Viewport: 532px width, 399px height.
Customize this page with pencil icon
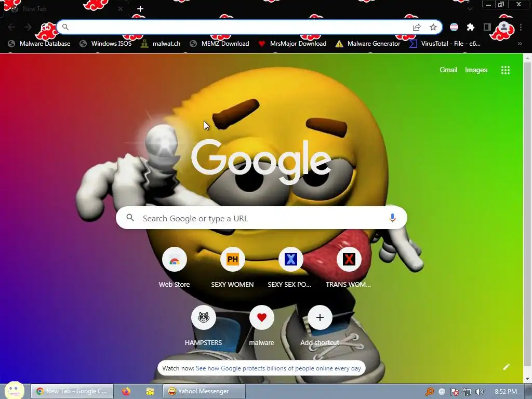pos(507,367)
